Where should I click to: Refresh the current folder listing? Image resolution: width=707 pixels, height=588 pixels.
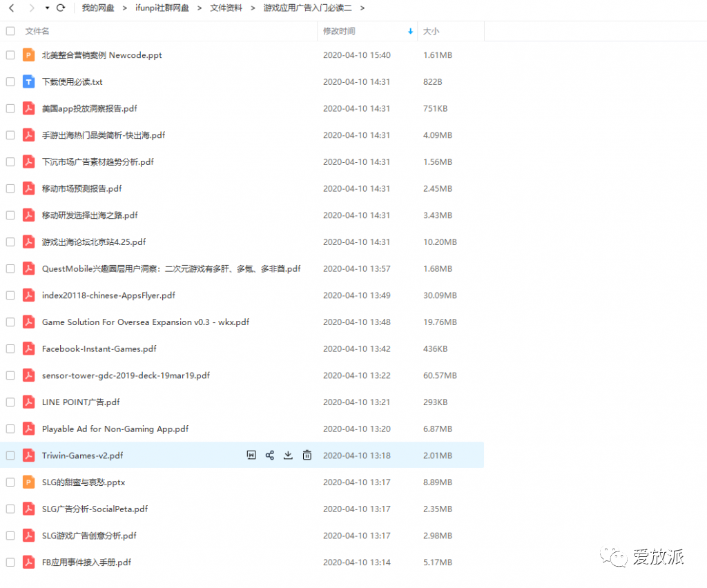[61, 8]
